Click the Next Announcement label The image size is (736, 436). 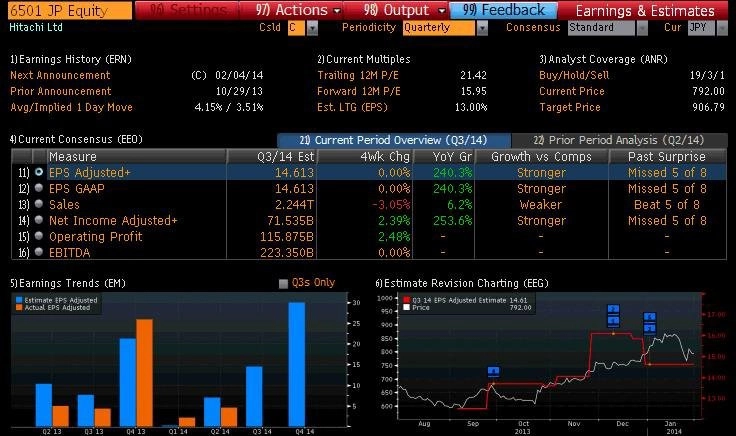(x=60, y=75)
